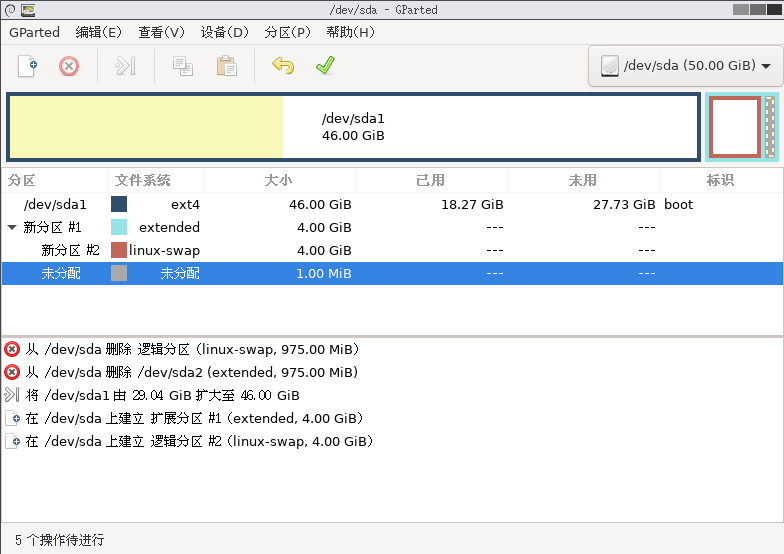Click the Paste partition toolbar icon

click(x=226, y=66)
